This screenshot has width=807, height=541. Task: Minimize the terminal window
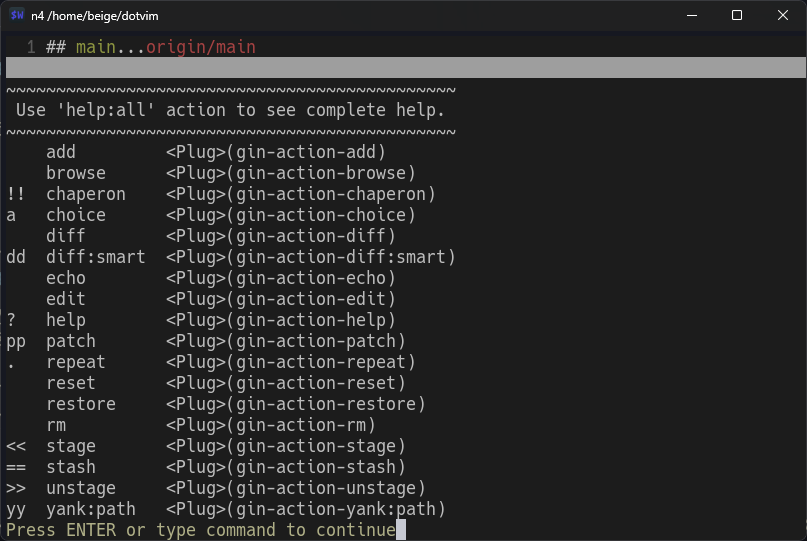(x=691, y=15)
